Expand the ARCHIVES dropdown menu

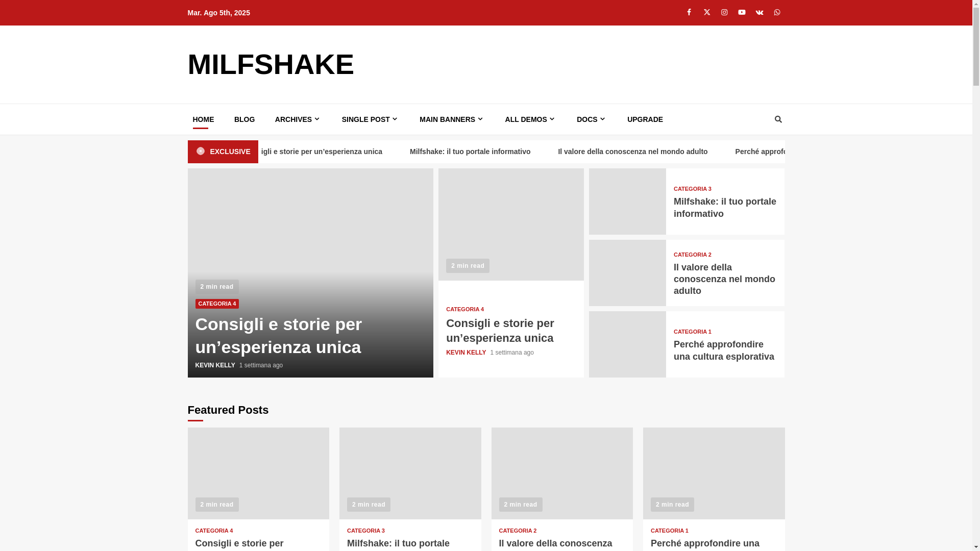tap(298, 119)
